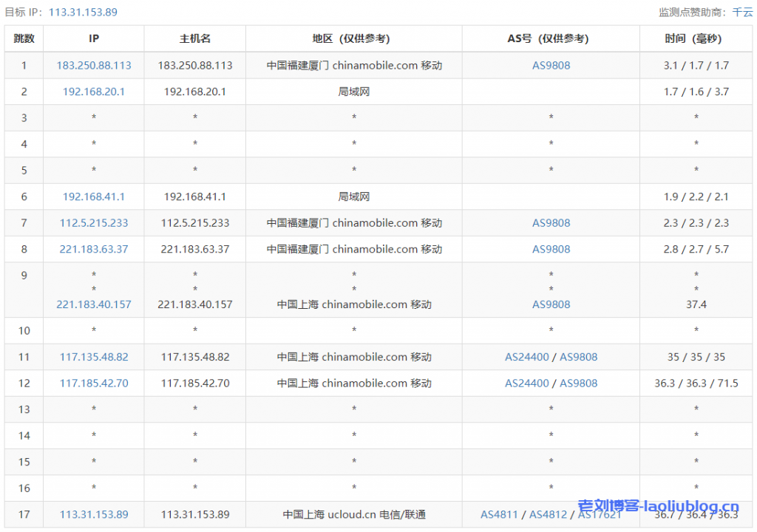Image resolution: width=757 pixels, height=532 pixels.
Task: Open hop 1 IP link 183.250.88.113
Action: [x=94, y=65]
